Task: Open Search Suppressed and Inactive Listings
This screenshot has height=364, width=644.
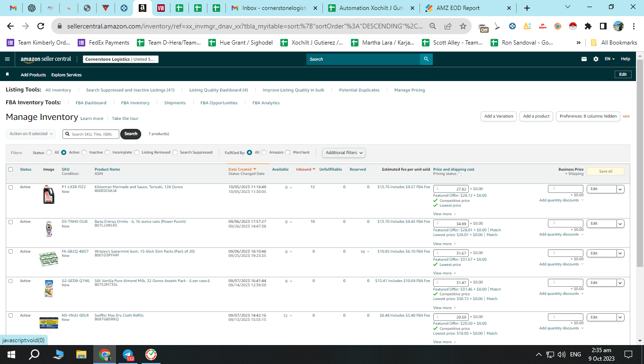Action: point(130,90)
